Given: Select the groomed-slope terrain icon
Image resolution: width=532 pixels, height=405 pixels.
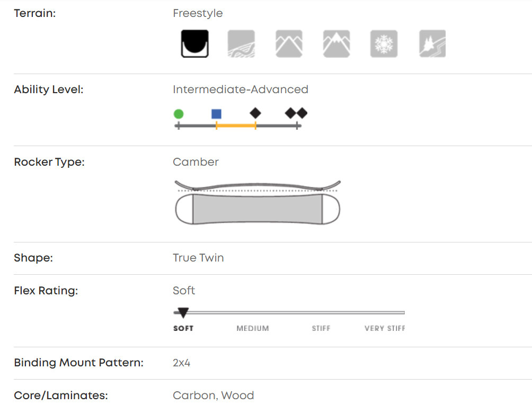Looking at the screenshot, I should (x=241, y=43).
